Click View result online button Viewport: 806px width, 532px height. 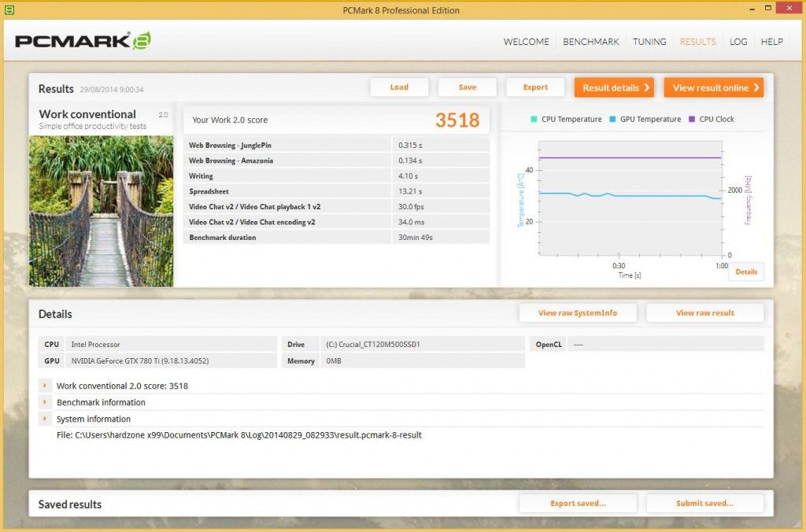click(x=714, y=88)
